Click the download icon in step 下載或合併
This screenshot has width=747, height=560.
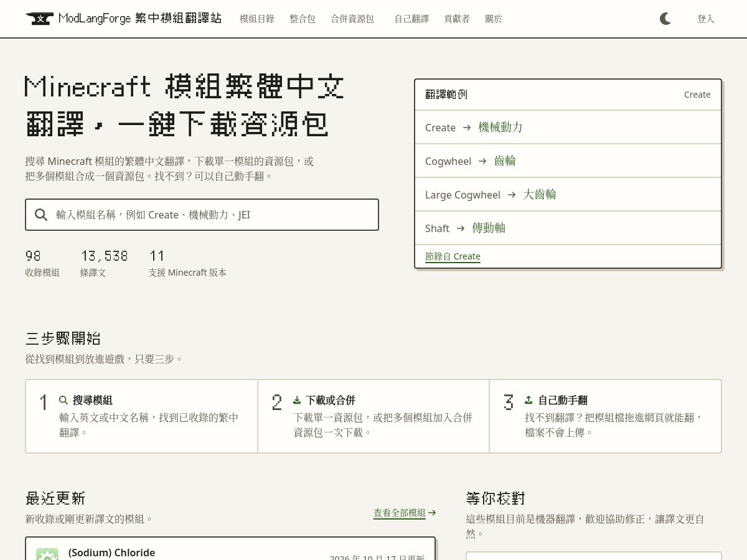(297, 400)
